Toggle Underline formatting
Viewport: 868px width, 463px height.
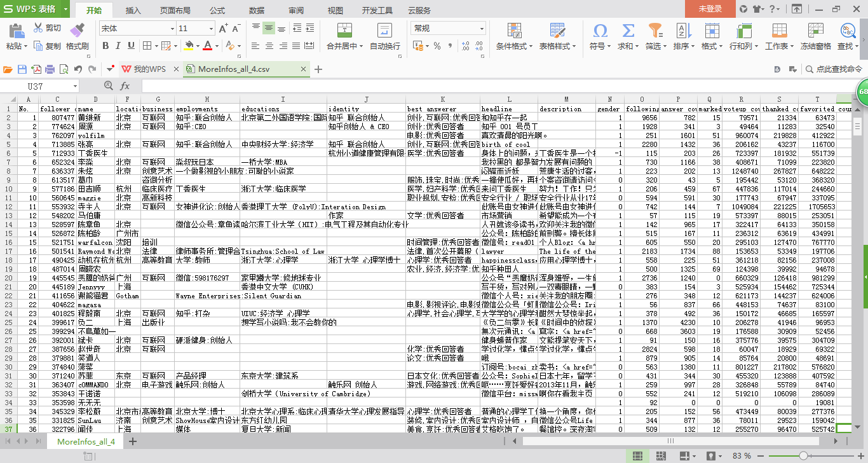132,46
